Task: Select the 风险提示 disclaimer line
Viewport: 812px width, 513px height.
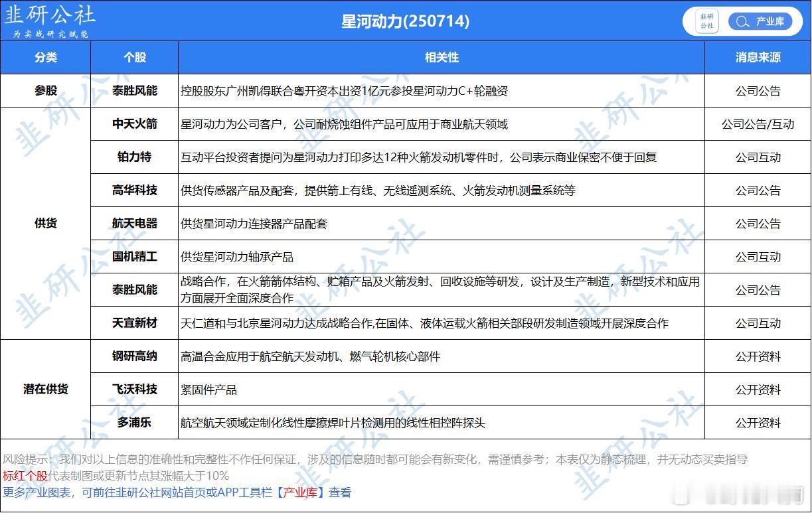Action: 375,459
